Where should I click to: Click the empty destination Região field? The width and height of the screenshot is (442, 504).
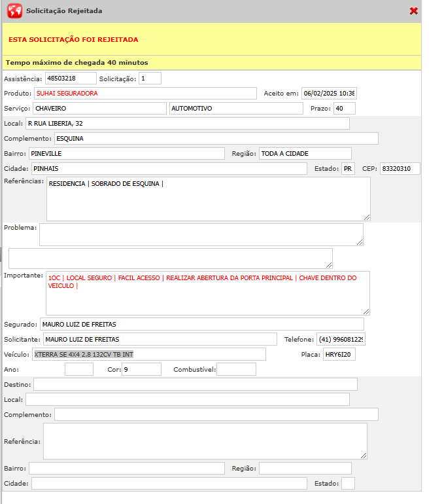[x=305, y=468]
